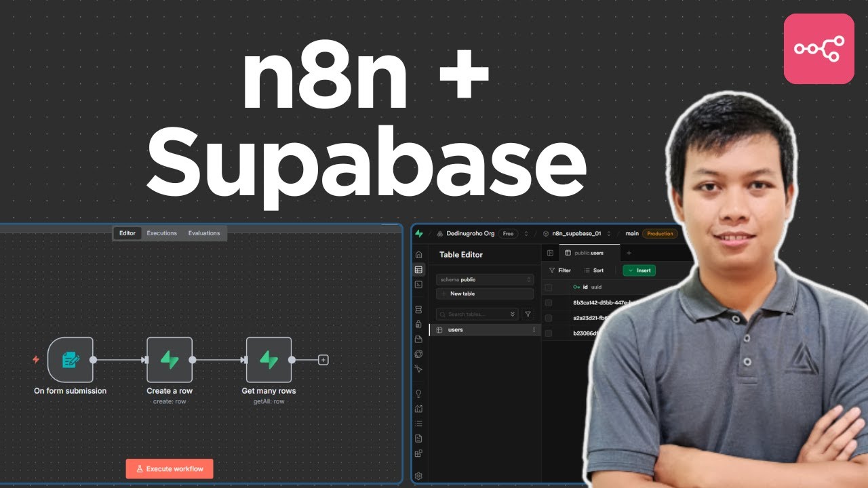Expand the search tables sort chevron
Image resolution: width=868 pixels, height=488 pixels.
(x=512, y=314)
